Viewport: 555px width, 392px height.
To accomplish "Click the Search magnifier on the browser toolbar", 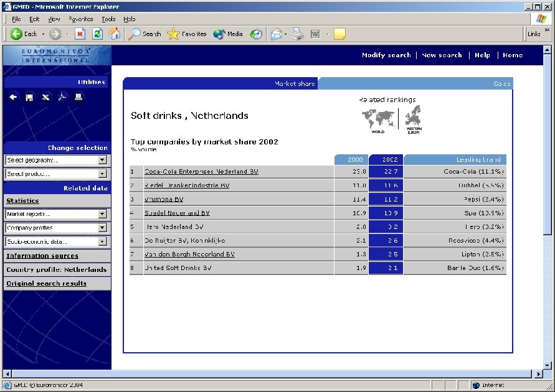I will point(136,34).
